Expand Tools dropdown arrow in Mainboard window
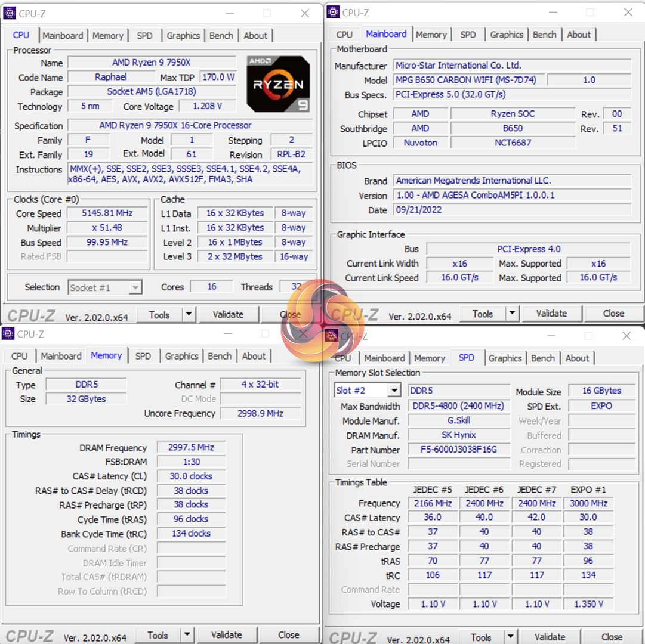The width and height of the screenshot is (645, 644). click(512, 313)
